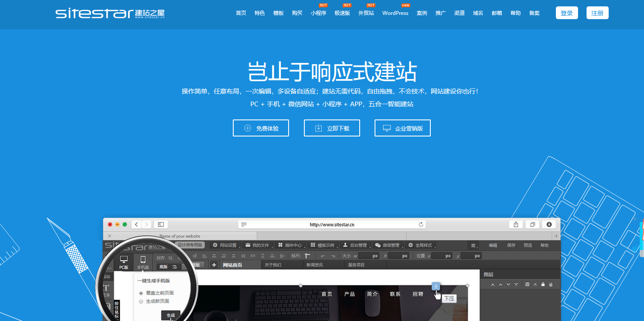Click 编辑 in the editor menu
644x321 pixels.
[x=493, y=245]
